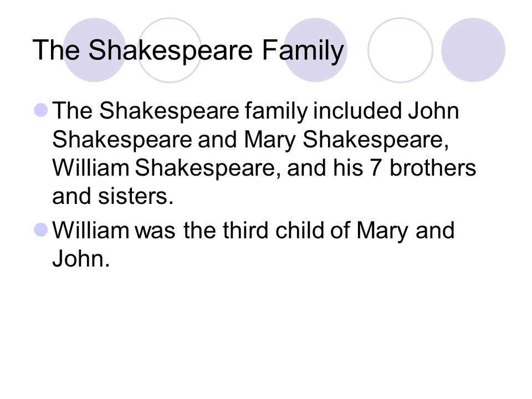Viewport: 532px width, 399px height.
Task: Select the empty outlined circle right of title
Action: point(400,50)
